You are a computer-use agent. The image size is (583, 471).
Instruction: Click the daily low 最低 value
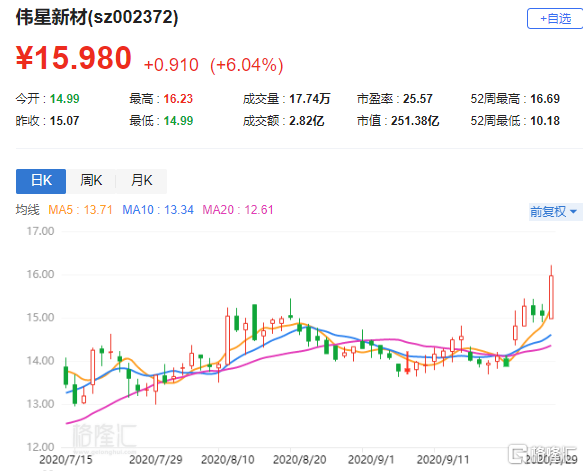click(178, 121)
